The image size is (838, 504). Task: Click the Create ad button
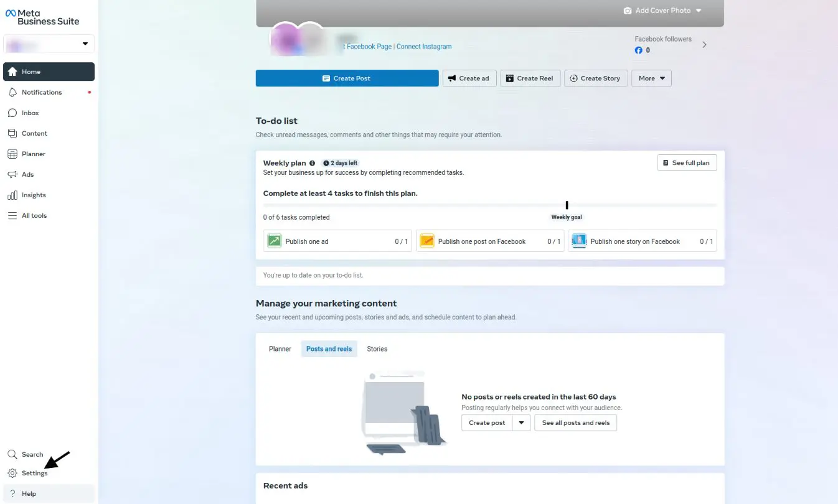coord(469,78)
